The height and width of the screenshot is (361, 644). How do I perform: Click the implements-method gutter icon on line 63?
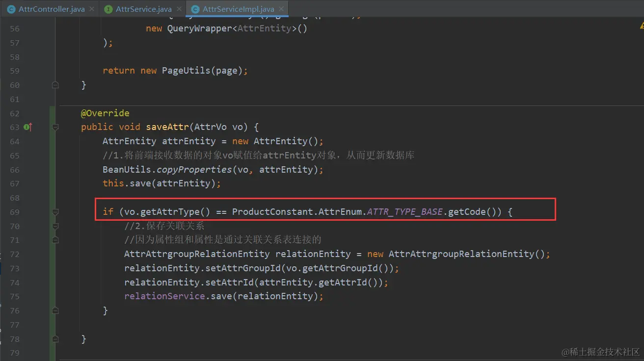point(27,127)
